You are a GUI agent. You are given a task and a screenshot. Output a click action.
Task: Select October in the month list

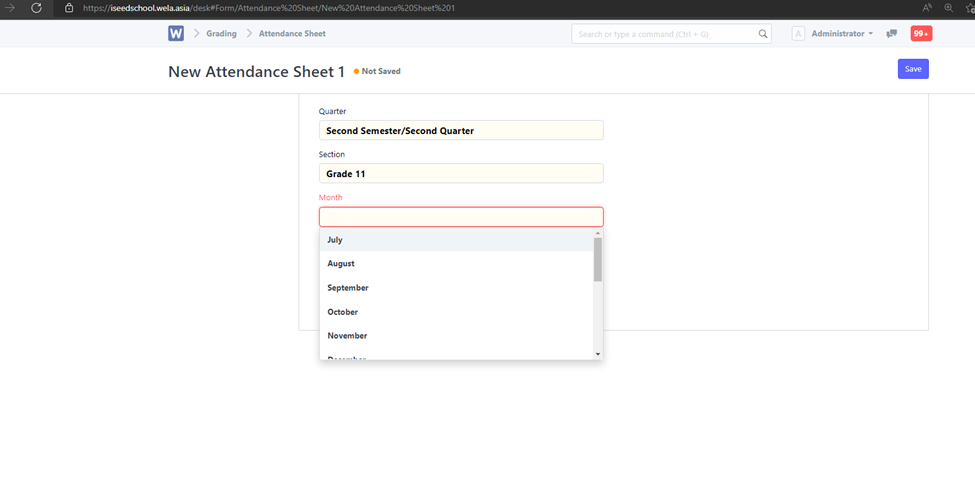(x=343, y=312)
